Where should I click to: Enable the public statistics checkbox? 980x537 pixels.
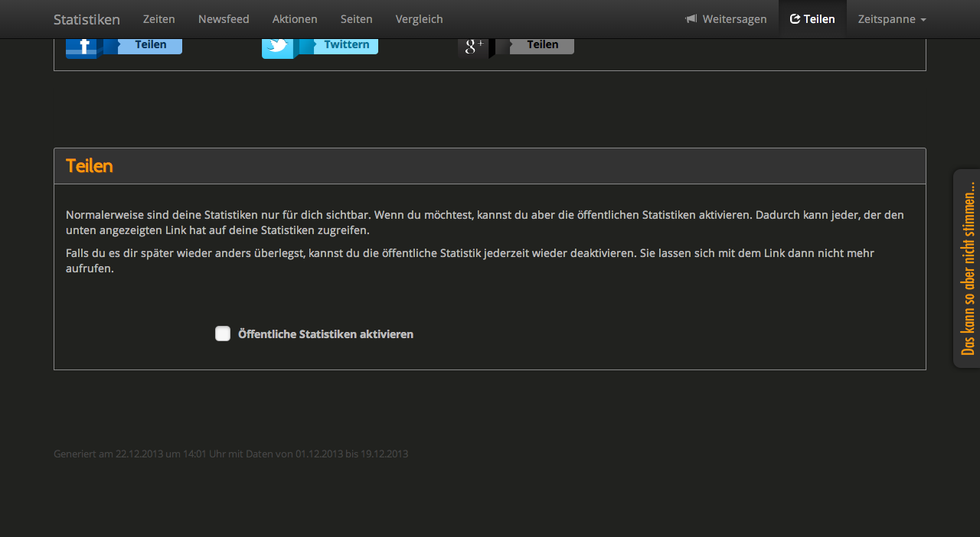pos(223,334)
